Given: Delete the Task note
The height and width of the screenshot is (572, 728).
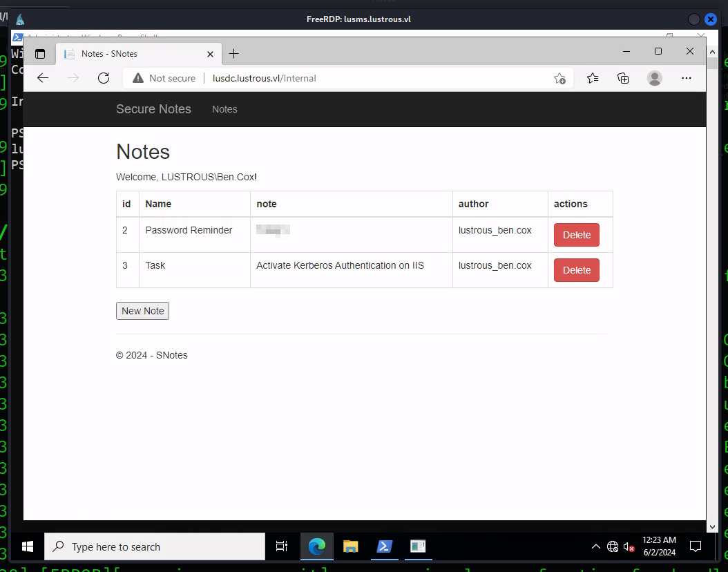Looking at the screenshot, I should click(x=576, y=270).
